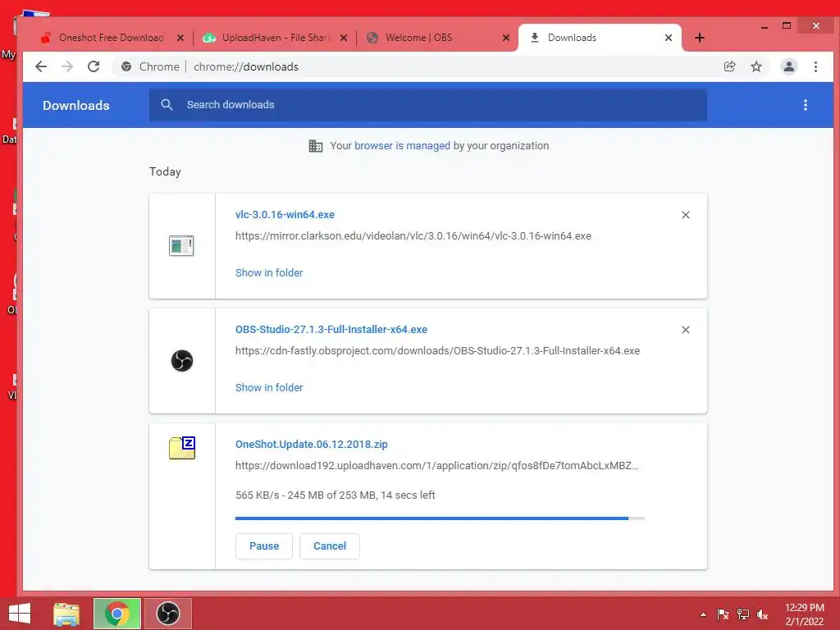Click the '565 KB/s - 245 MB of 253 MB' status text
The width and height of the screenshot is (840, 630).
pyautogui.click(x=335, y=495)
